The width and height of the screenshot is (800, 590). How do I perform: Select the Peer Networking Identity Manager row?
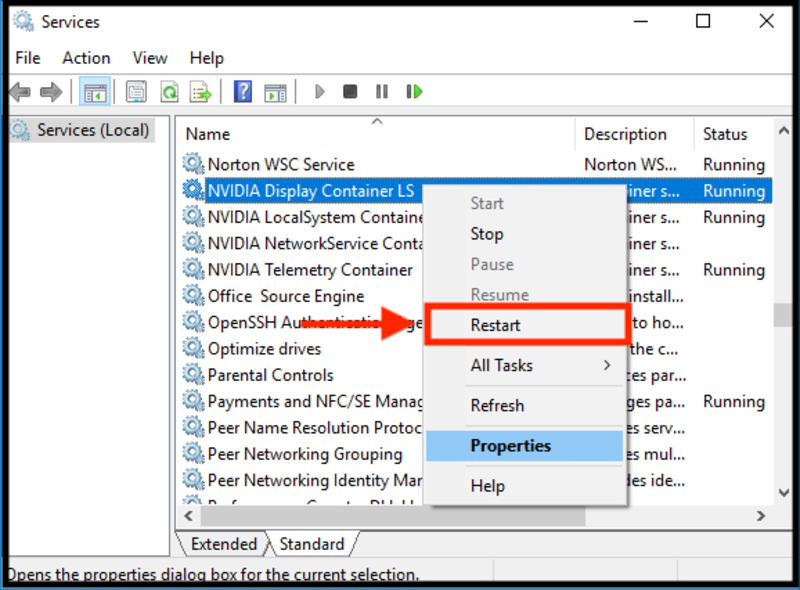pyautogui.click(x=477, y=480)
